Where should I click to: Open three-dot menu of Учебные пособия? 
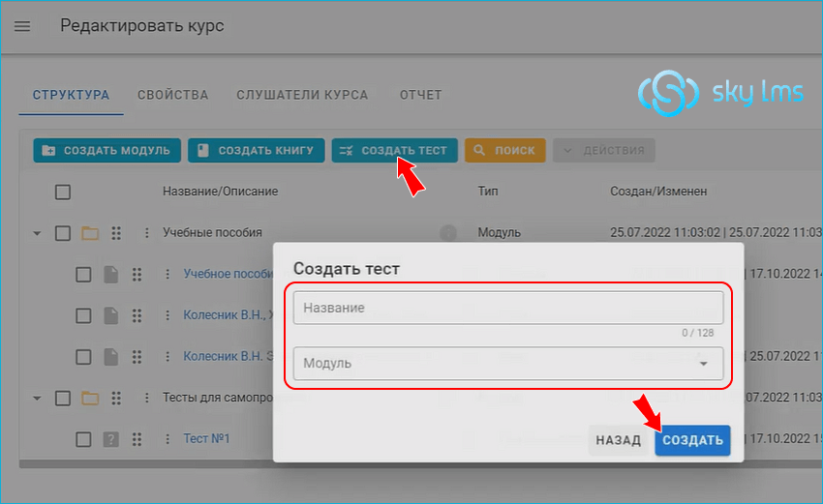146,233
